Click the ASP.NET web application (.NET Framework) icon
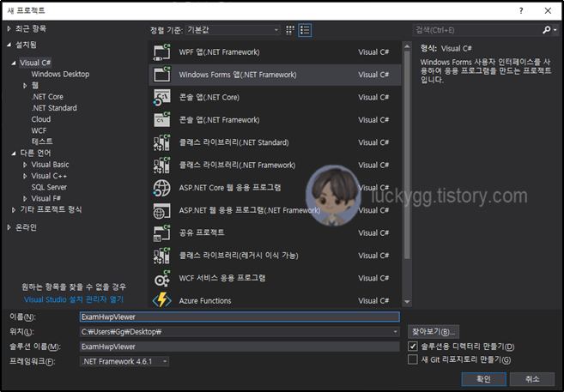564x392 pixels. [162, 210]
